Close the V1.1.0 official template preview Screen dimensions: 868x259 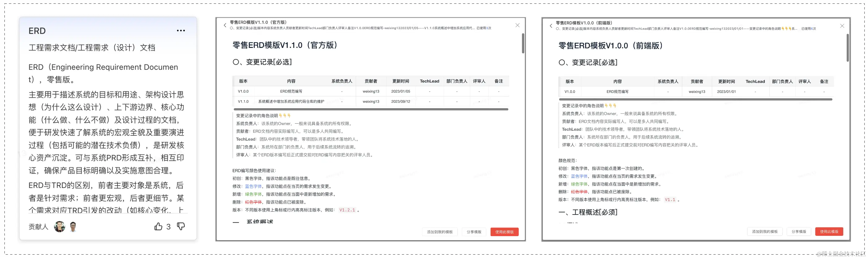(517, 25)
